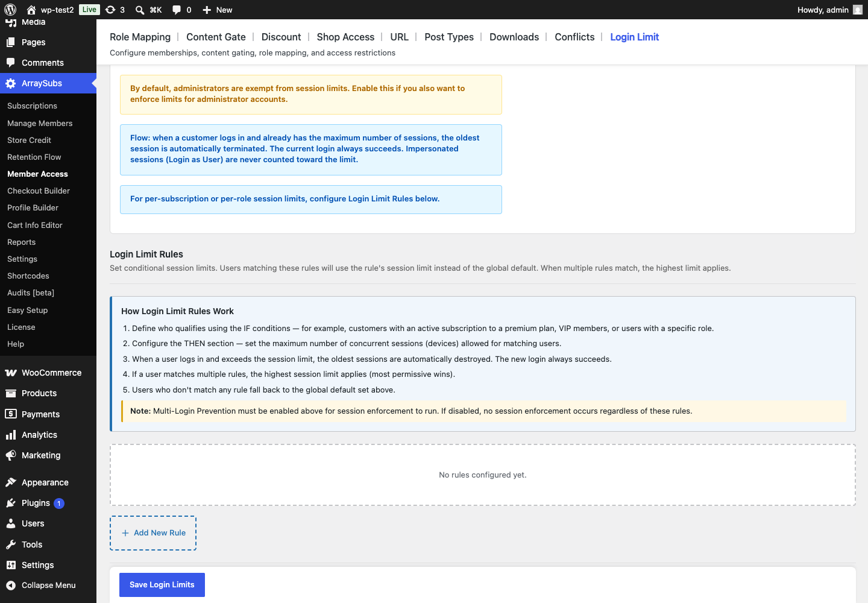Click the Comments sidebar icon
The height and width of the screenshot is (603, 868).
click(x=11, y=63)
